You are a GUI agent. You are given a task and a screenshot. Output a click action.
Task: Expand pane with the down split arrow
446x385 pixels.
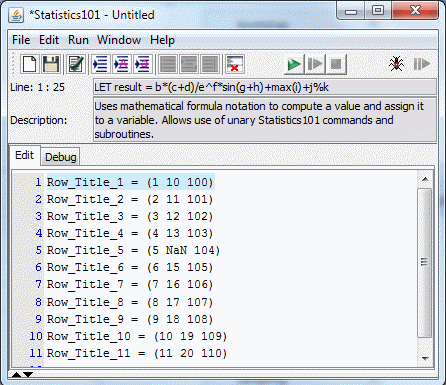(x=28, y=375)
